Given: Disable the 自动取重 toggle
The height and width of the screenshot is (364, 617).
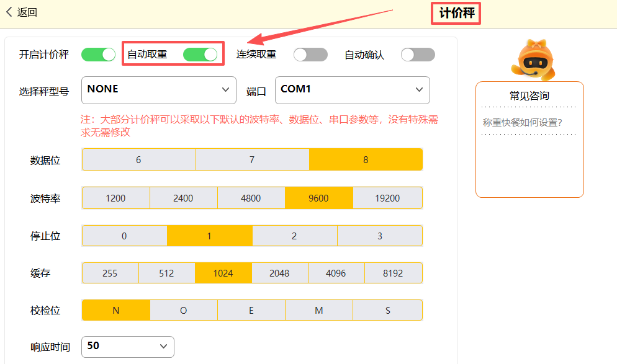Looking at the screenshot, I should click(x=200, y=55).
